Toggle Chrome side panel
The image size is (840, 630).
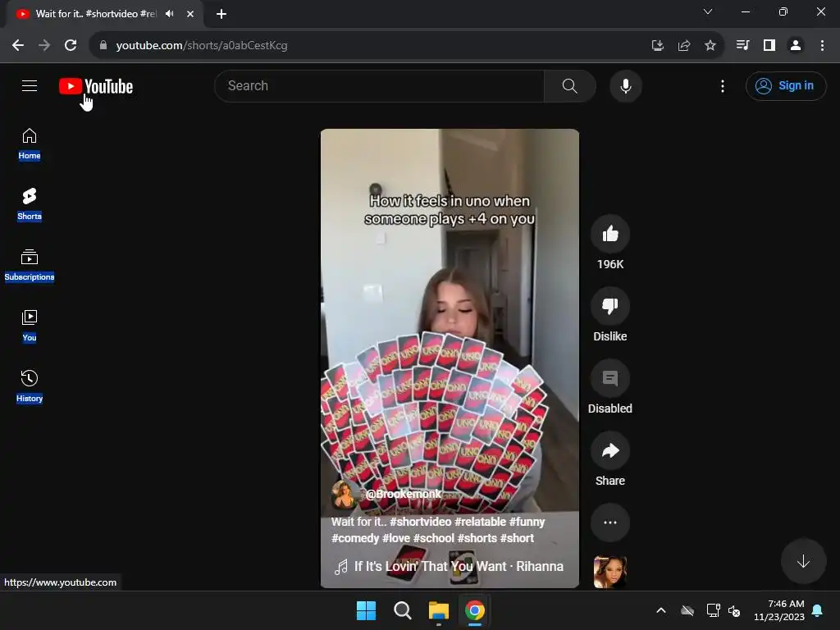point(769,46)
